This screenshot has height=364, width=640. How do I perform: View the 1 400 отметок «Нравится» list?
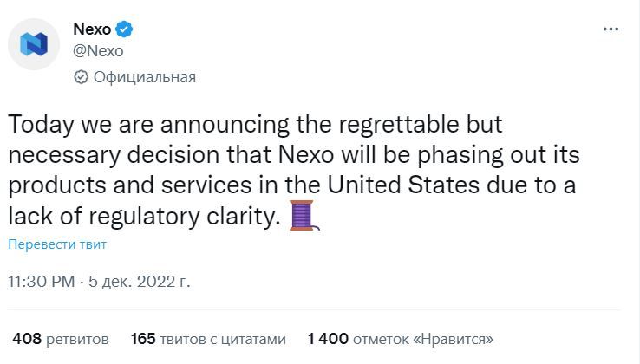coord(401,339)
